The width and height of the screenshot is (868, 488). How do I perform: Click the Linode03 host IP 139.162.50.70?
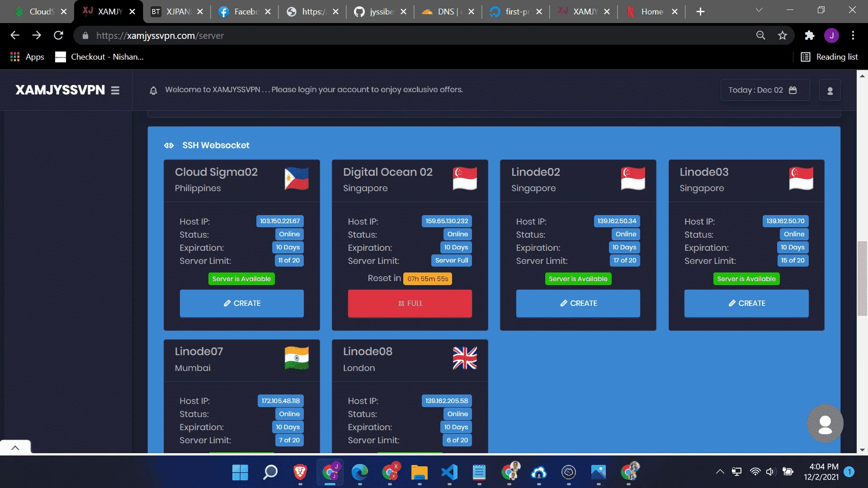tap(785, 221)
